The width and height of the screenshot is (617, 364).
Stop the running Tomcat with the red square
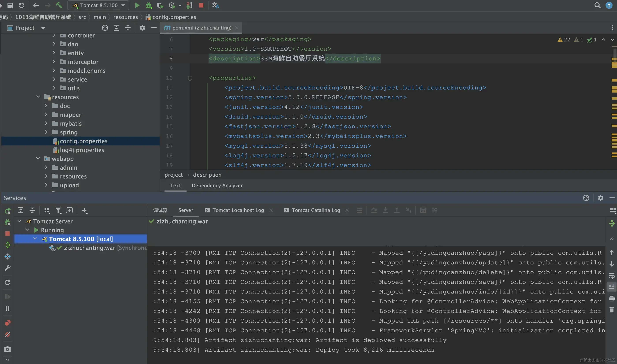click(x=201, y=5)
